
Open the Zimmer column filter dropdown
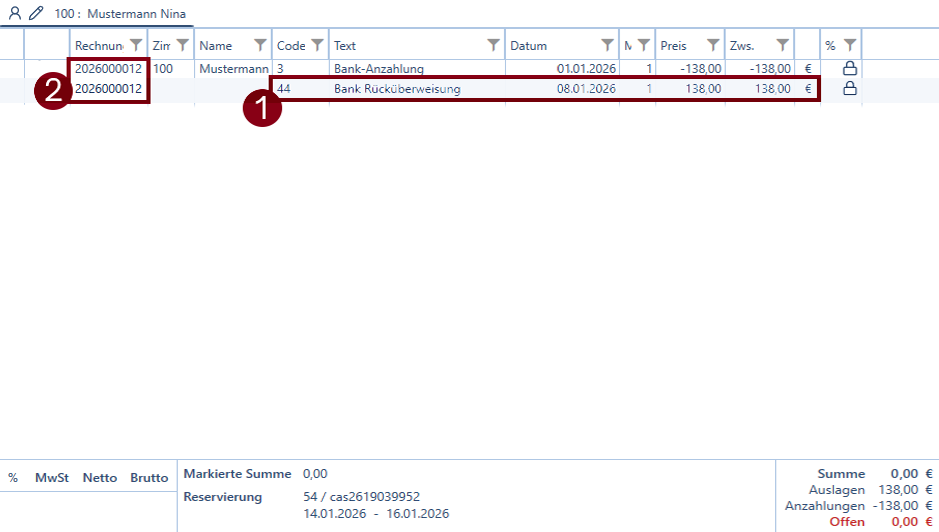183,45
